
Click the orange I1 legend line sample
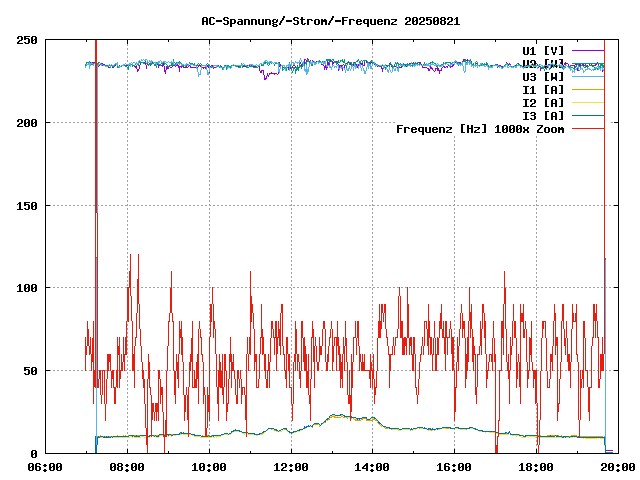587,89
